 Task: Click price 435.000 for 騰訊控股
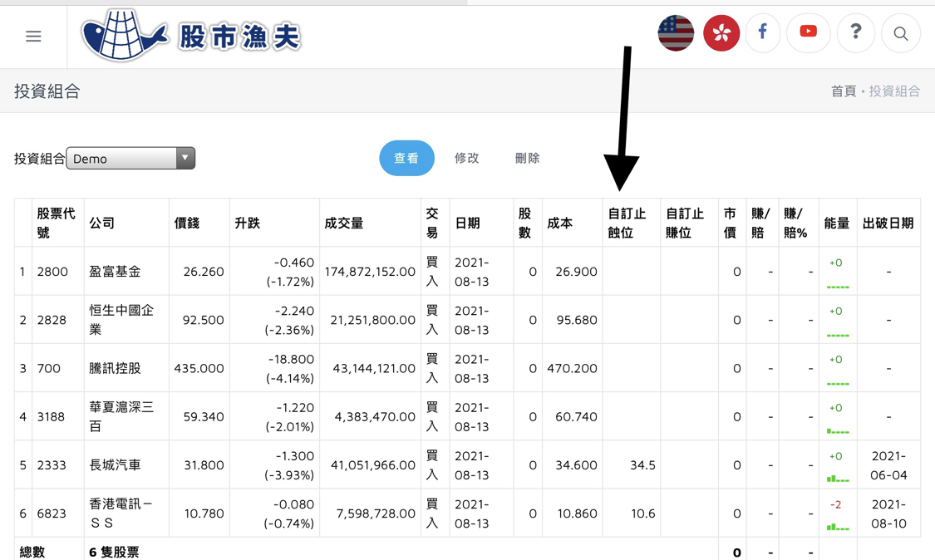[199, 368]
